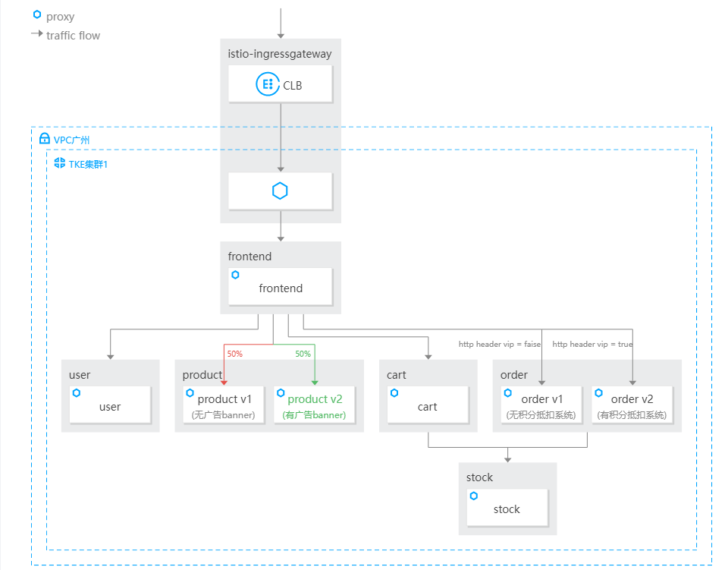Select the stock service node
Screen dimensions: 728x570
click(x=507, y=509)
